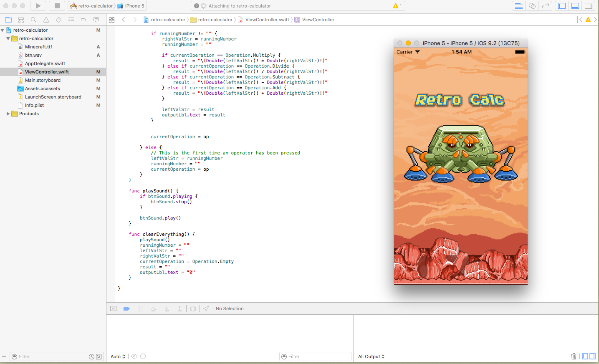This screenshot has height=364, width=599.
Task: Step over in the debugger
Action: click(x=153, y=308)
